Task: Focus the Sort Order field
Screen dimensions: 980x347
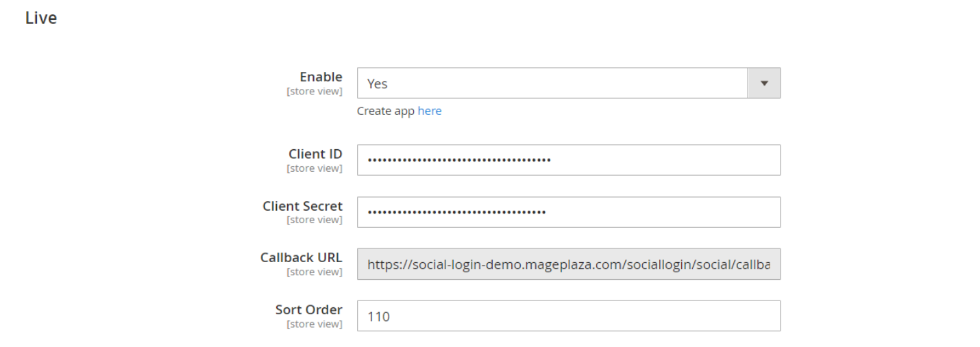Action: point(568,316)
